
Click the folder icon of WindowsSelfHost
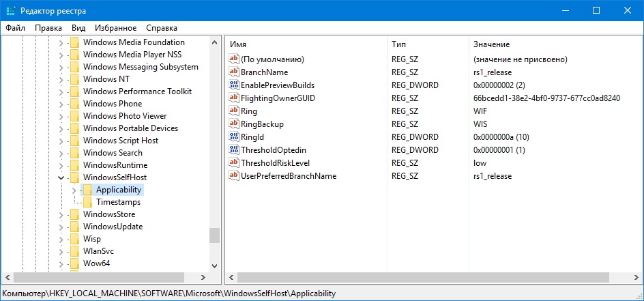pyautogui.click(x=74, y=177)
